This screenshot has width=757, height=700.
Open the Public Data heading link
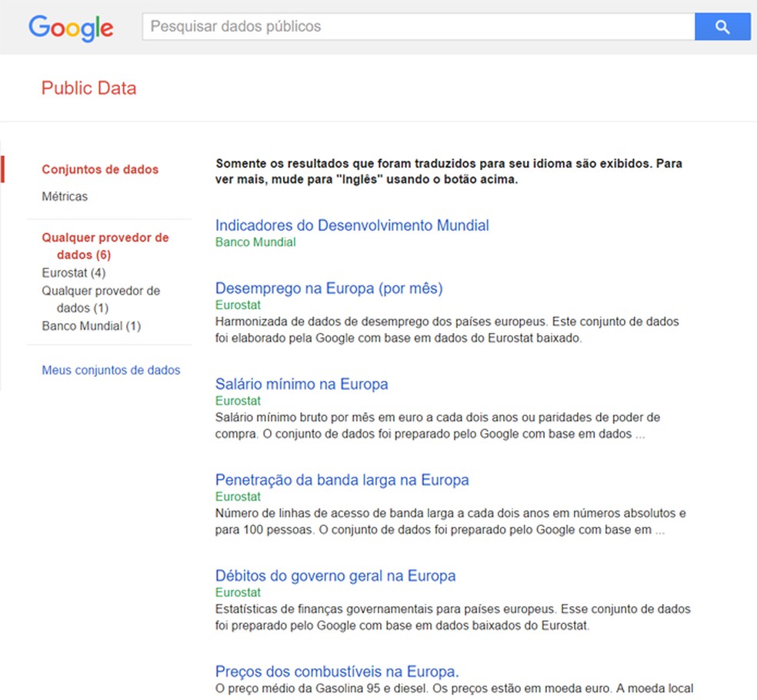[88, 88]
